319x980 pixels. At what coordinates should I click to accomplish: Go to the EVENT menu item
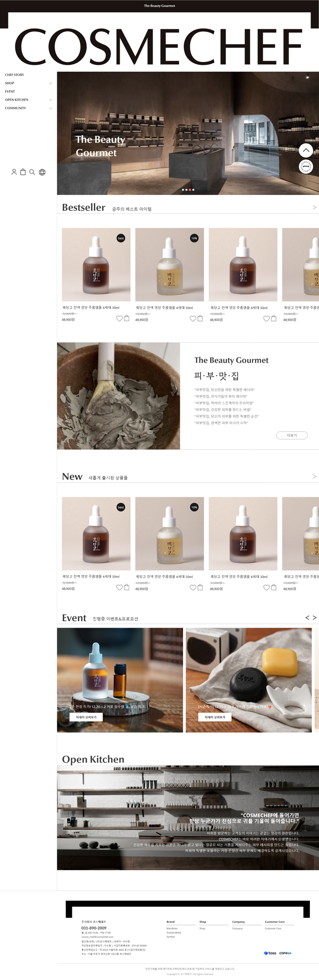(x=10, y=91)
